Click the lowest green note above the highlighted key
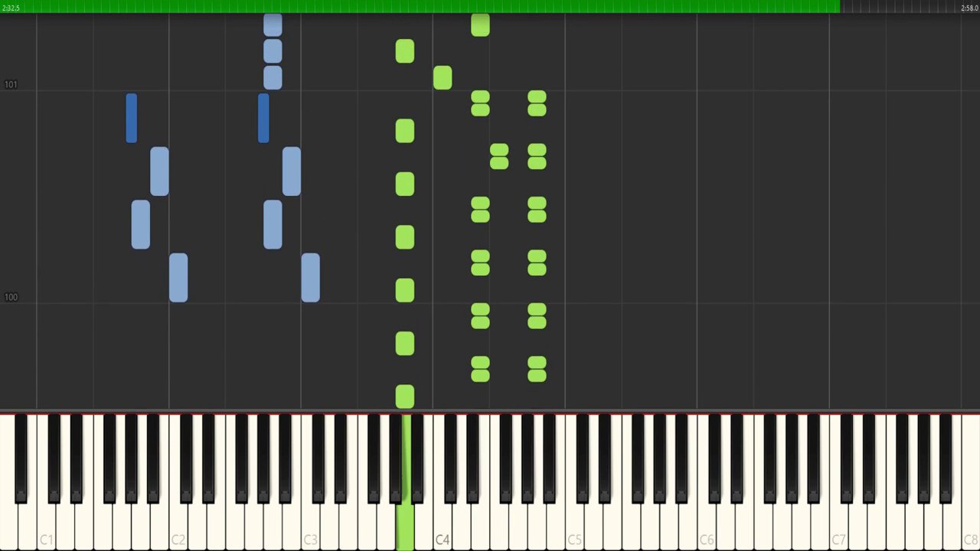980x551 pixels. (405, 396)
